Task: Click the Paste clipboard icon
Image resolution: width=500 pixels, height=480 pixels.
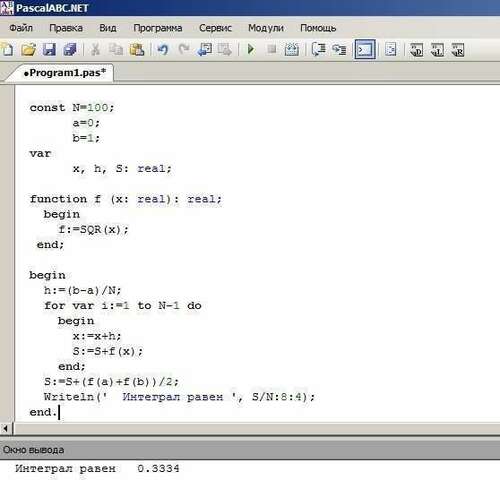Action: (137, 50)
